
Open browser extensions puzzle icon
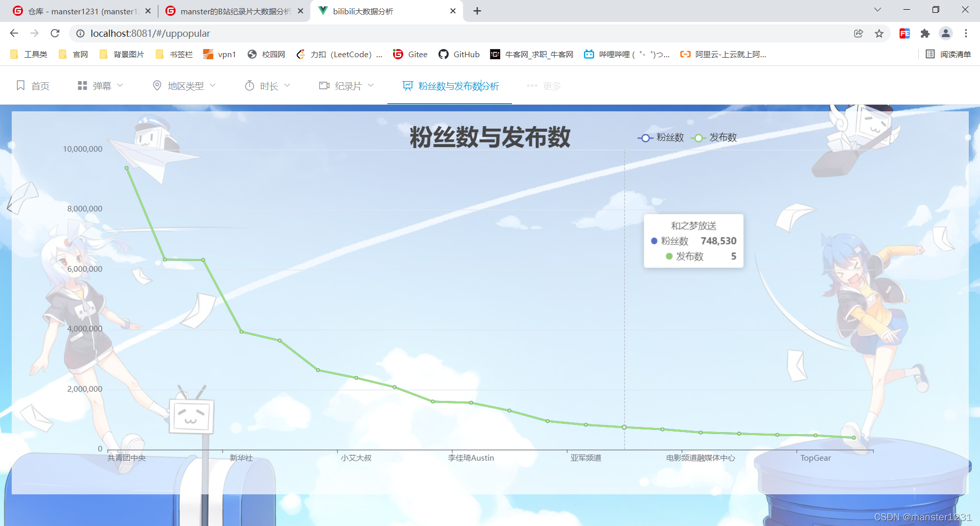[925, 33]
